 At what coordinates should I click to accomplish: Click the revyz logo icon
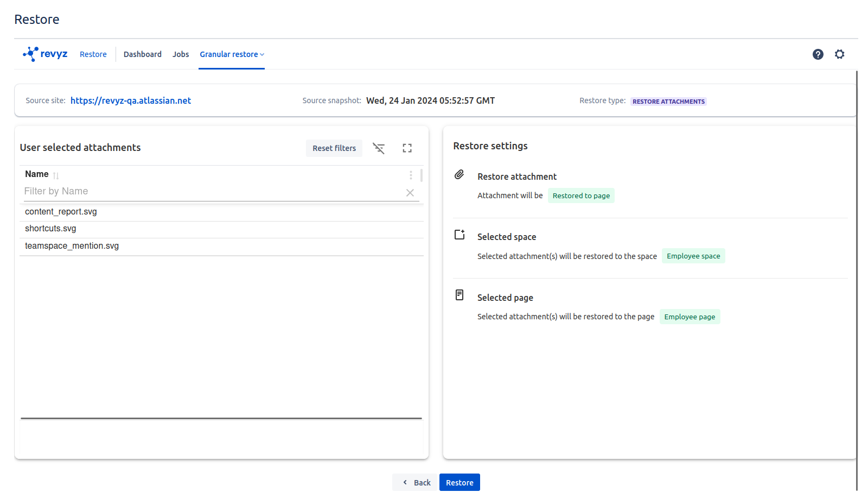click(x=31, y=54)
